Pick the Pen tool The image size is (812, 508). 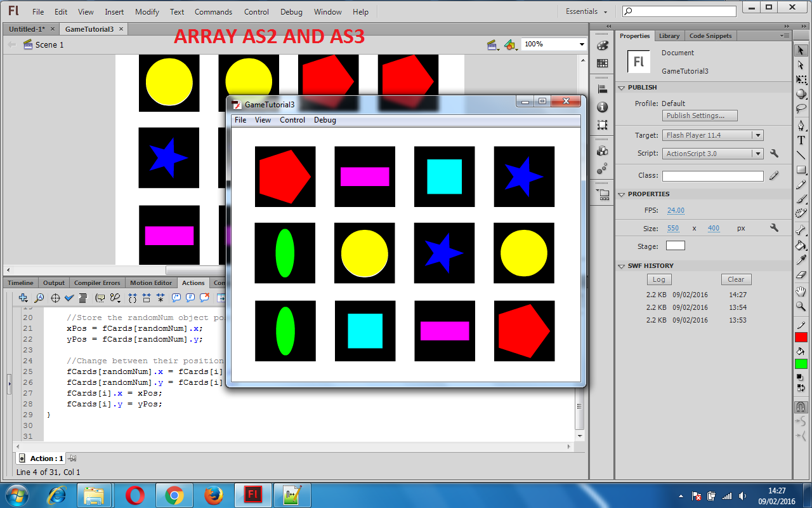tap(801, 126)
